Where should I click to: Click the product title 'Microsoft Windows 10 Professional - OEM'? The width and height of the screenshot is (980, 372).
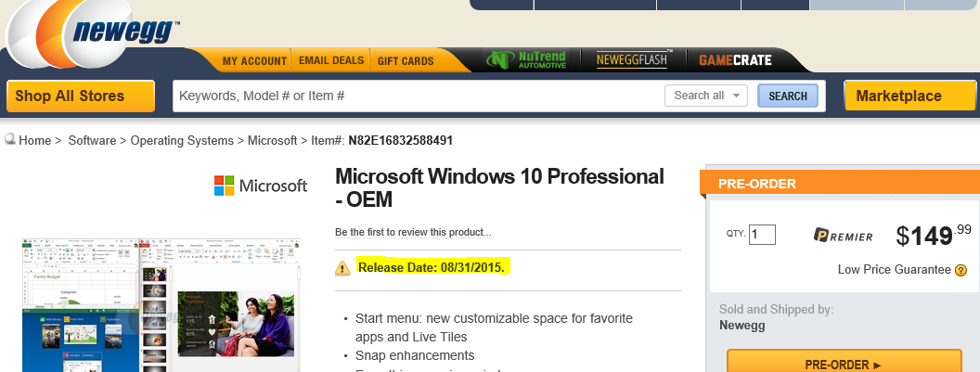point(499,188)
